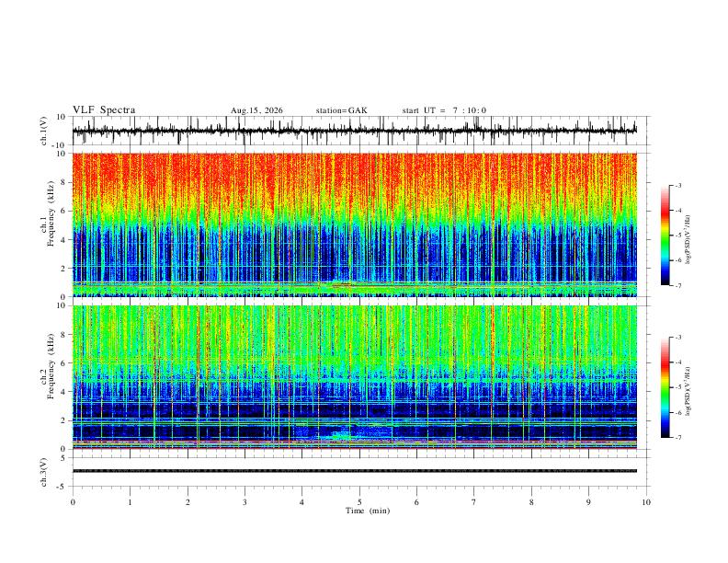Click the 2 minute tick on time axis
Image resolution: width=728 pixels, height=563 pixels.
click(x=188, y=502)
